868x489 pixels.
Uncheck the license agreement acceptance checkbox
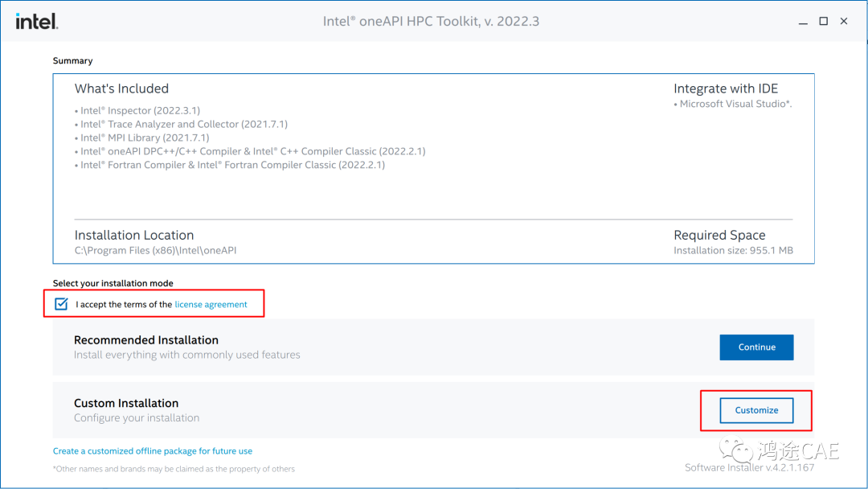(x=61, y=304)
